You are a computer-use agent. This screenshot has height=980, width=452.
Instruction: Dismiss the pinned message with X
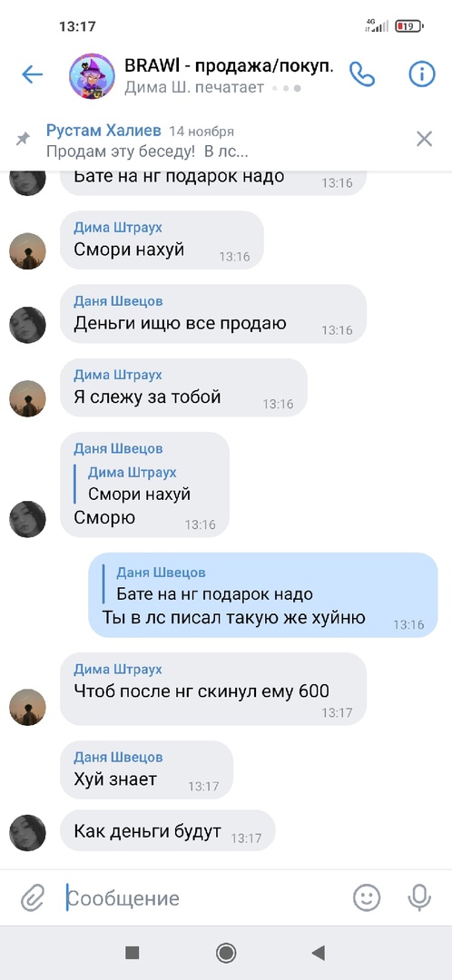coord(424,139)
